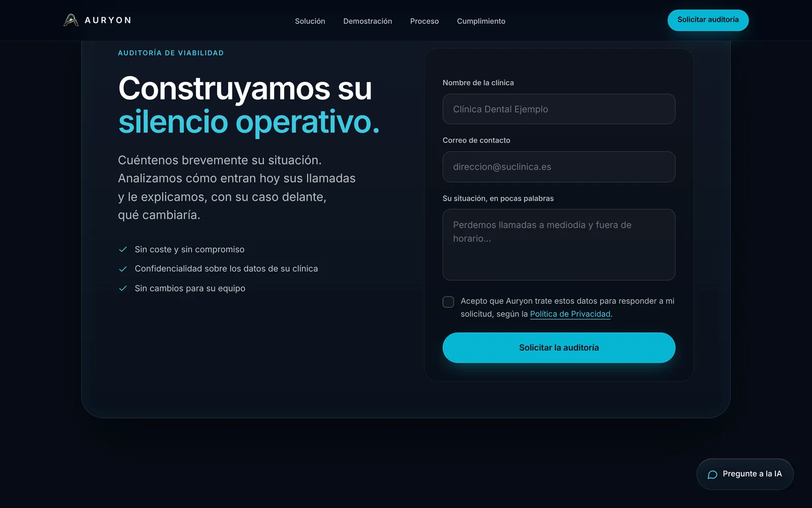
Task: Click checkmark icon beside Confidencialidad sobre los datos
Action: [x=123, y=269]
